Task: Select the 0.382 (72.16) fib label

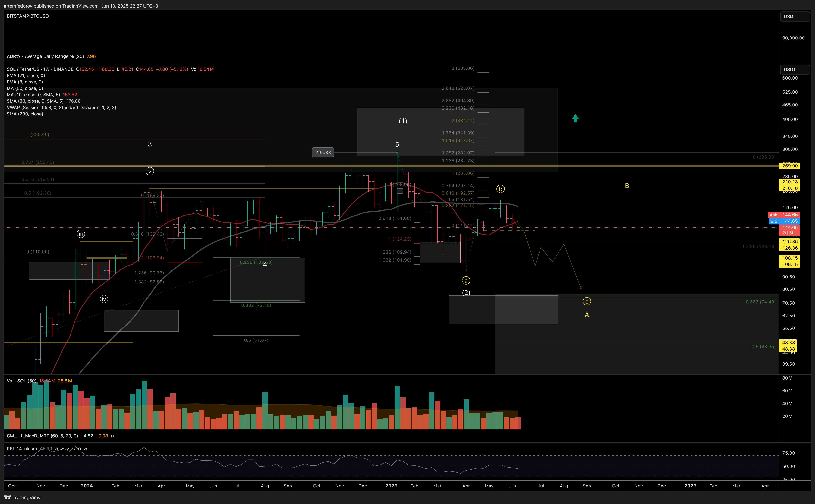Action: click(256, 305)
